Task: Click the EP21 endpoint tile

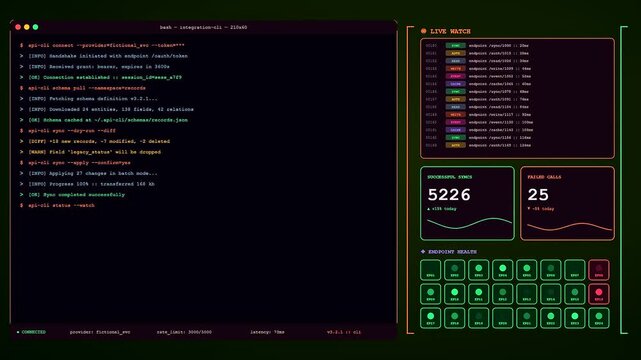Action: point(527,318)
